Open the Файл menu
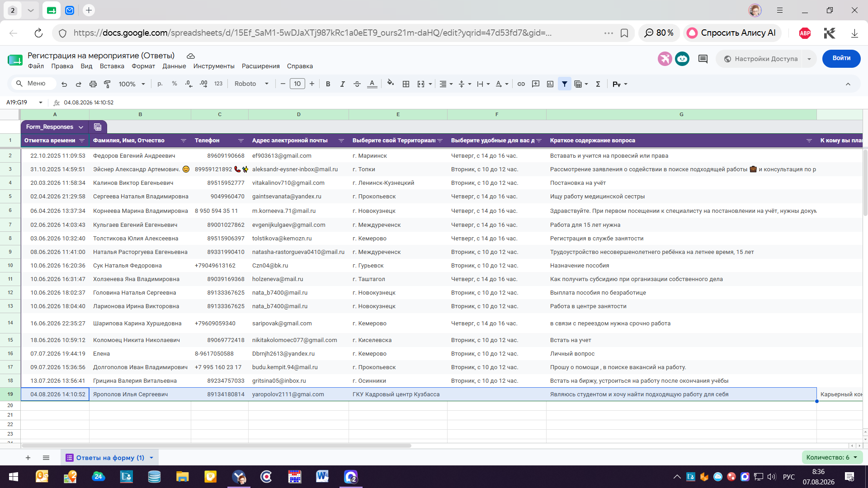868x488 pixels. pyautogui.click(x=36, y=66)
